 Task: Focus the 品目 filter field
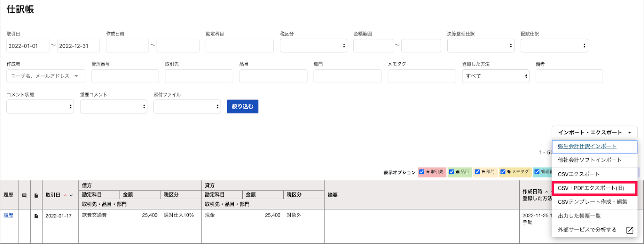point(273,76)
